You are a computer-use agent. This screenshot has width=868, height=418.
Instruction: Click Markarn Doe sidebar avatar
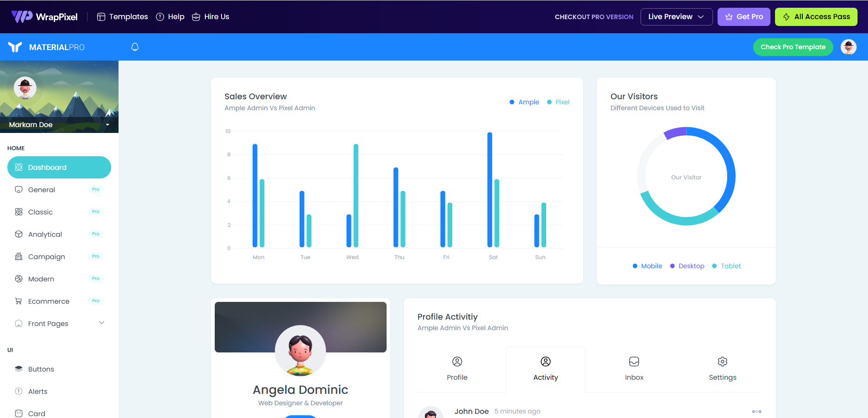pos(25,88)
